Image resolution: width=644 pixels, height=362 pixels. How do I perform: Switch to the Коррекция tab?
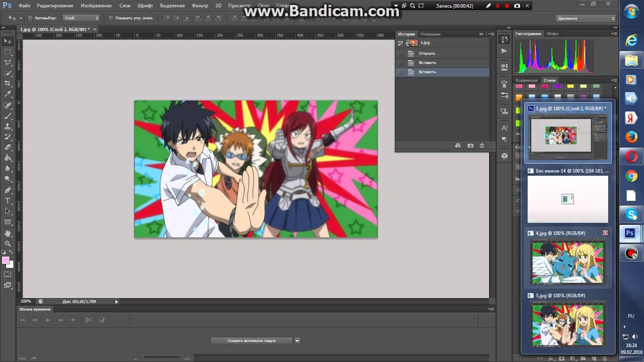527,80
